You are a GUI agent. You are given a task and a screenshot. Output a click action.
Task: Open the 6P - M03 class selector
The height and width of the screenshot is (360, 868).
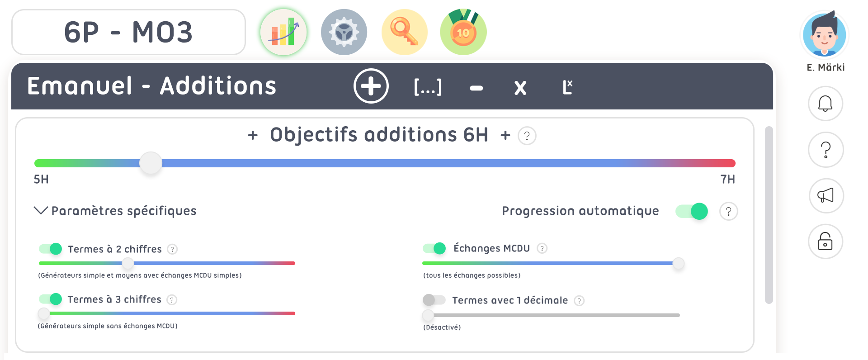tap(128, 32)
